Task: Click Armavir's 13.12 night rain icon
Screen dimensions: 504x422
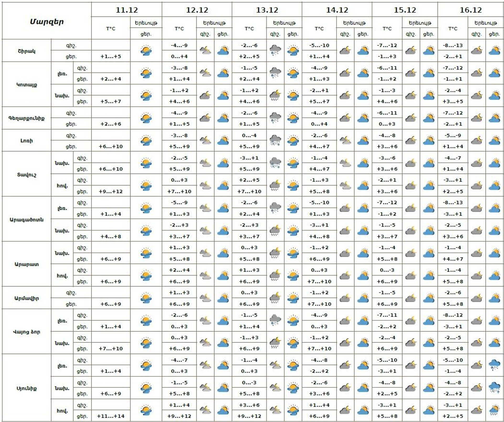Action: [275, 298]
